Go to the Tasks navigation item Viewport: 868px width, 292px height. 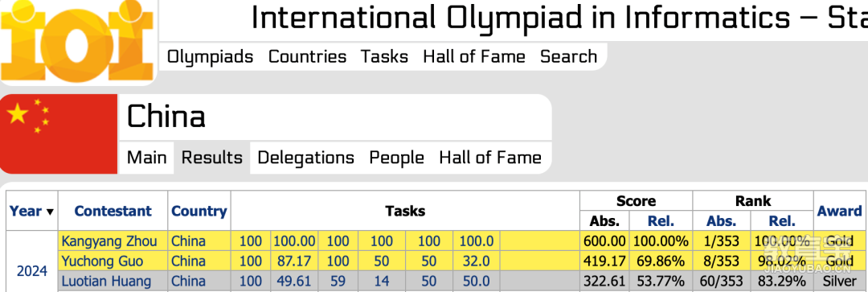click(385, 56)
